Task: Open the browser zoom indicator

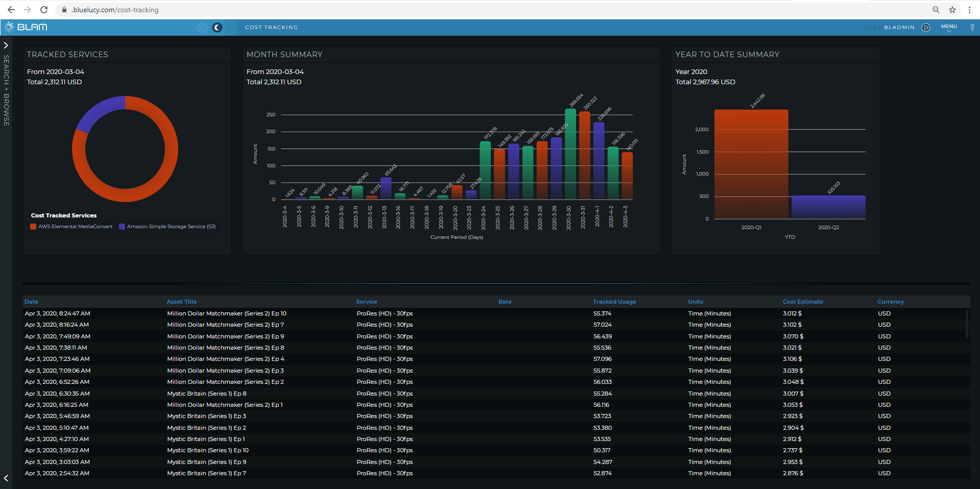Action: (936, 10)
